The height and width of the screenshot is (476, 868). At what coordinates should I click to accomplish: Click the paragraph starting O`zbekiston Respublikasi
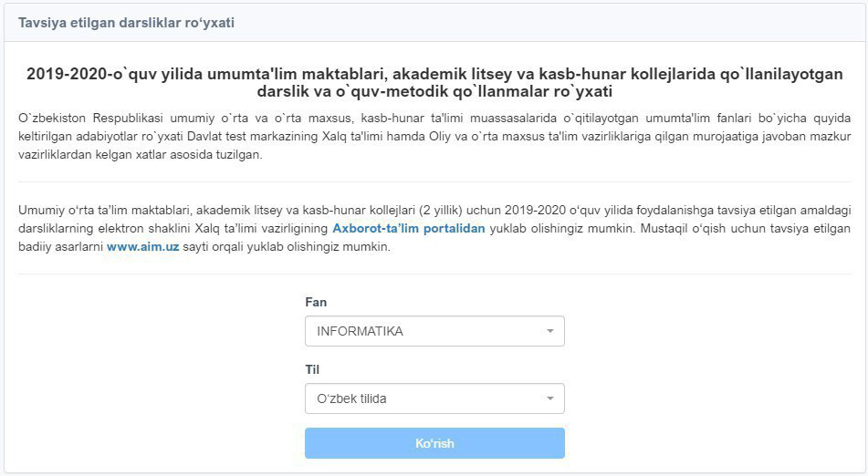click(434, 137)
